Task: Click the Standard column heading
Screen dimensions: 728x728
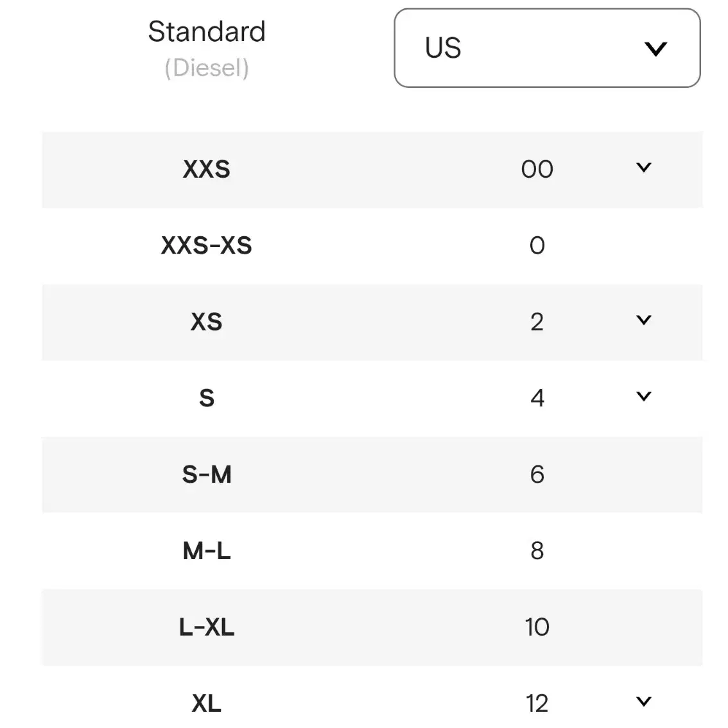Action: 207,31
